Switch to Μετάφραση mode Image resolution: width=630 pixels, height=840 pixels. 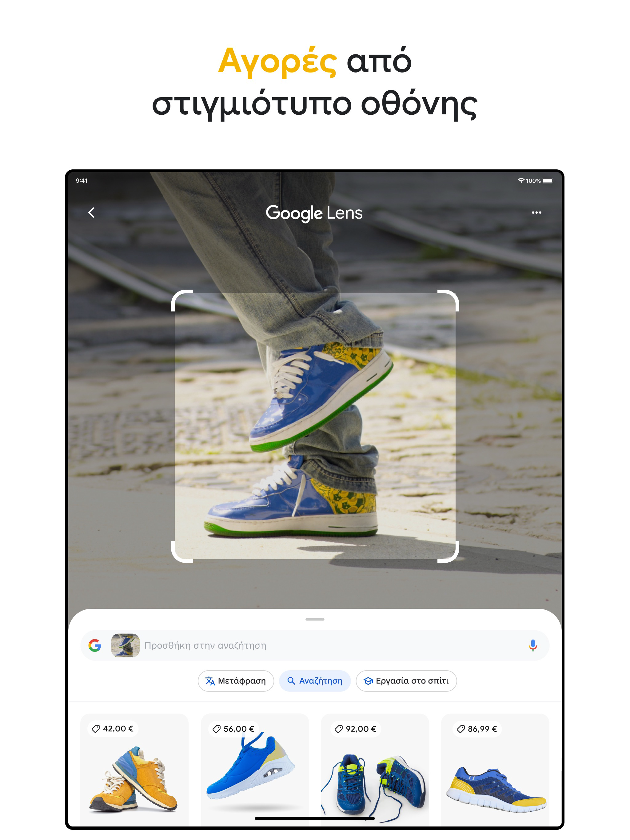click(236, 681)
